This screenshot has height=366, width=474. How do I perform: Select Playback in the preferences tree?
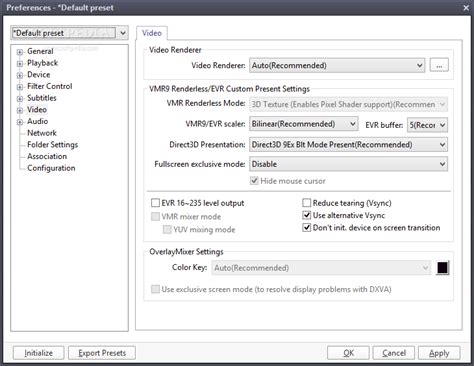(x=42, y=63)
